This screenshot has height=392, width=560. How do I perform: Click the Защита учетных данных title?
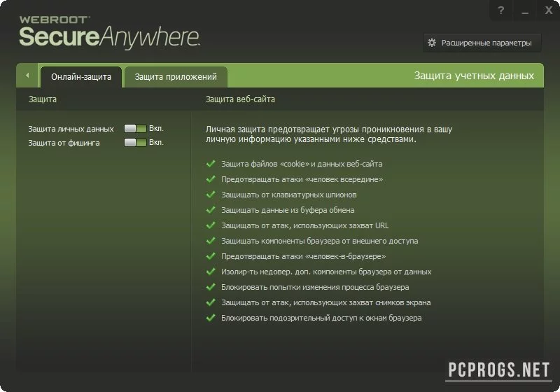(474, 76)
